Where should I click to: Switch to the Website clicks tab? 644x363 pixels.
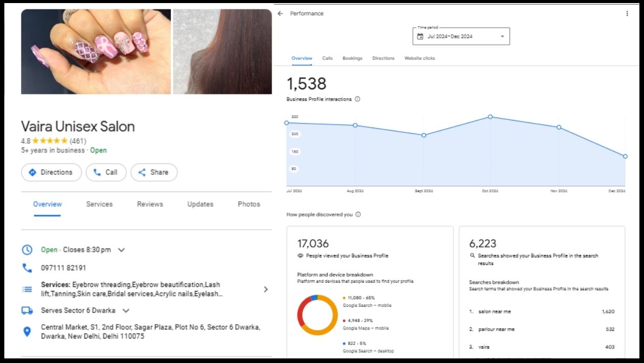(420, 58)
